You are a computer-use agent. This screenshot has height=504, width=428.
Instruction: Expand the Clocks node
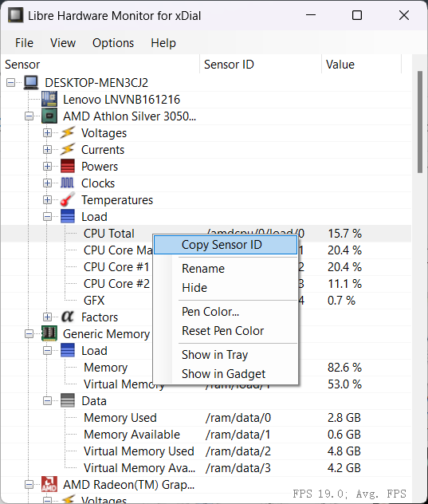click(x=47, y=183)
